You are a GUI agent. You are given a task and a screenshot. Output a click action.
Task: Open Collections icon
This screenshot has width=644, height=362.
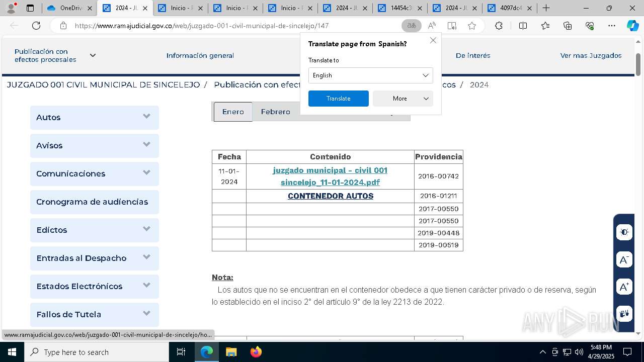[568, 26]
